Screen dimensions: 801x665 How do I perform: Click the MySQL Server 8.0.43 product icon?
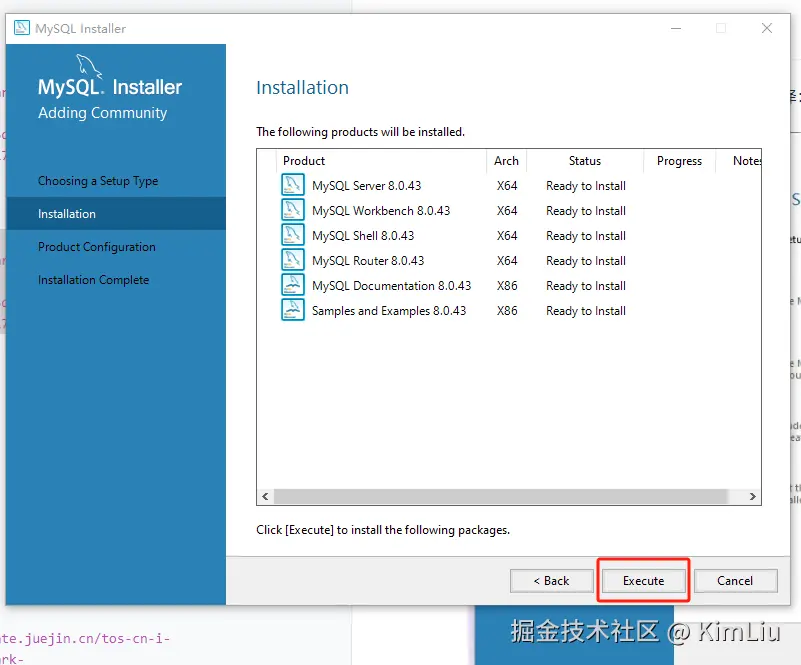tap(293, 185)
